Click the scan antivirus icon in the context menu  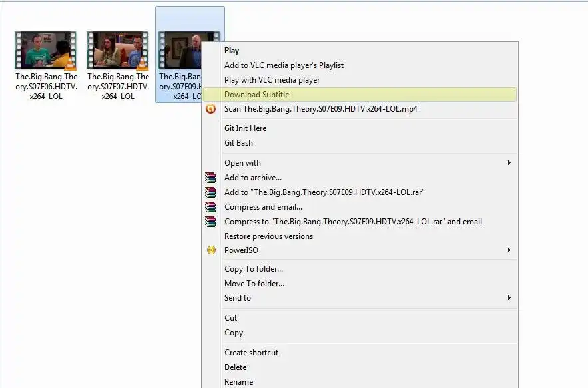(210, 109)
